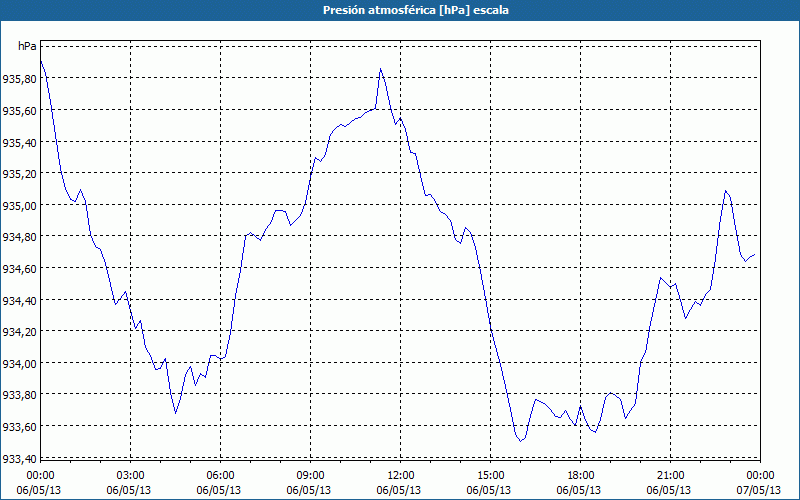Select the 935,60 y-axis value
This screenshot has width=800, height=500.
tap(19, 110)
